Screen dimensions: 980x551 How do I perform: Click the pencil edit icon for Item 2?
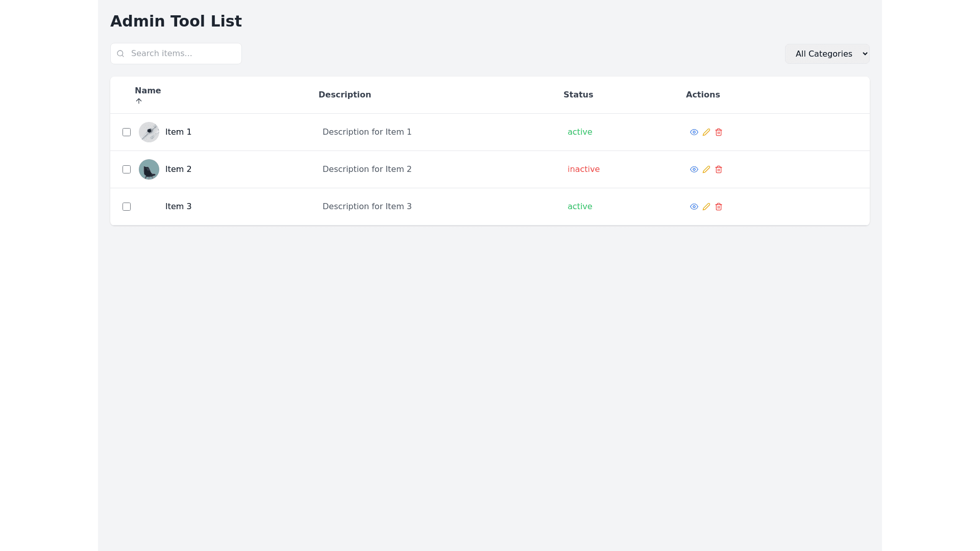tap(706, 169)
